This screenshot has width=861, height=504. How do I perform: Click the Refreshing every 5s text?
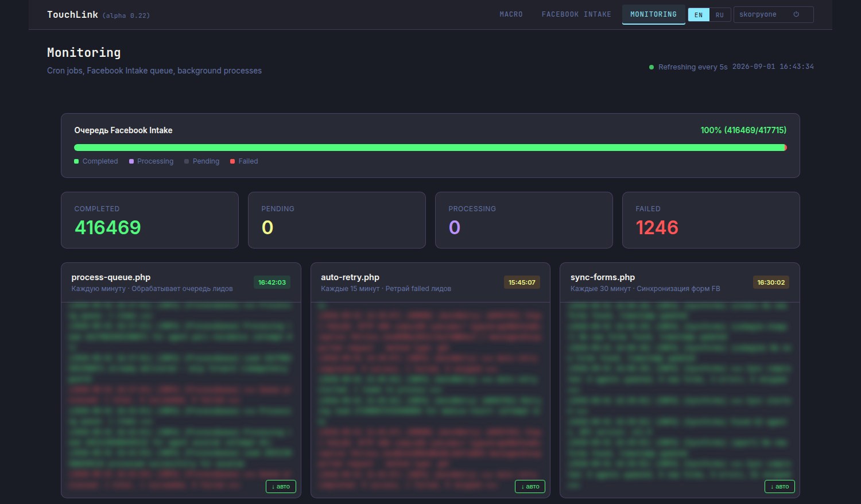(693, 67)
